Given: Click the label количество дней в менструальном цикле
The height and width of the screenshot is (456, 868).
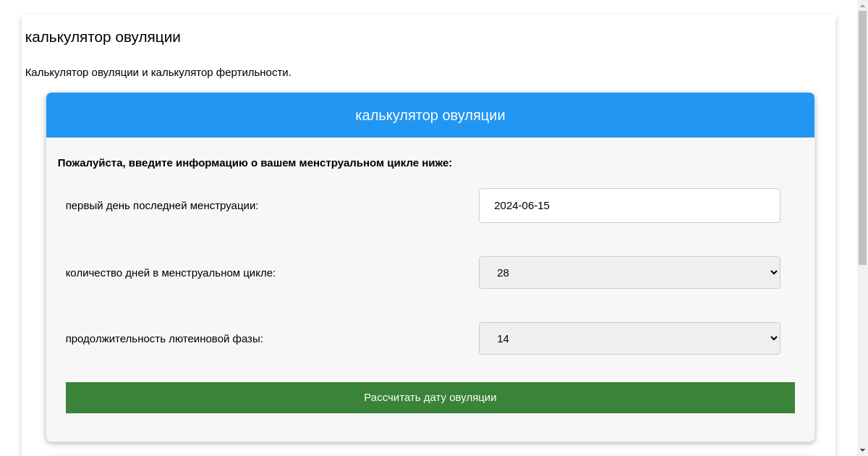Looking at the screenshot, I should coord(170,273).
